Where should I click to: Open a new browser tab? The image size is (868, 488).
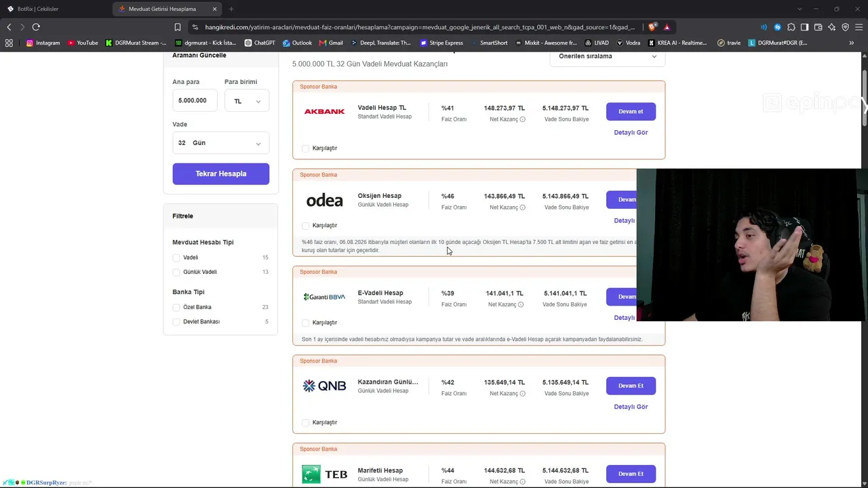click(x=231, y=9)
